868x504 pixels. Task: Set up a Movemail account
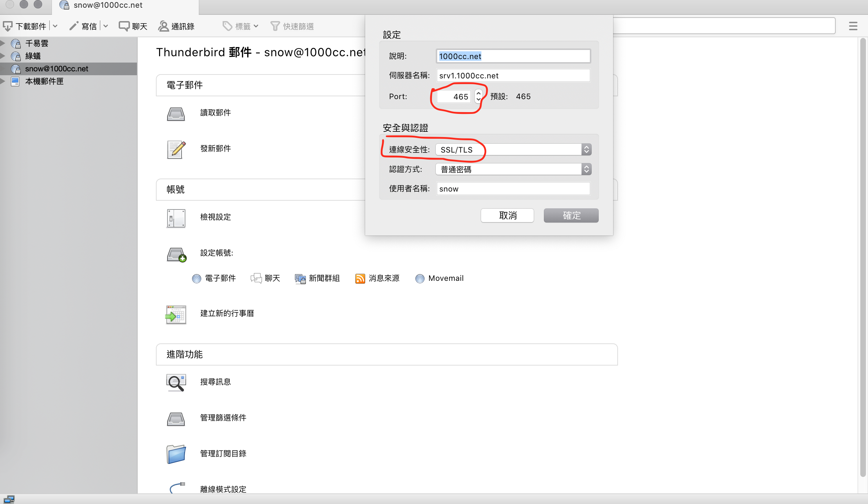[x=446, y=278]
